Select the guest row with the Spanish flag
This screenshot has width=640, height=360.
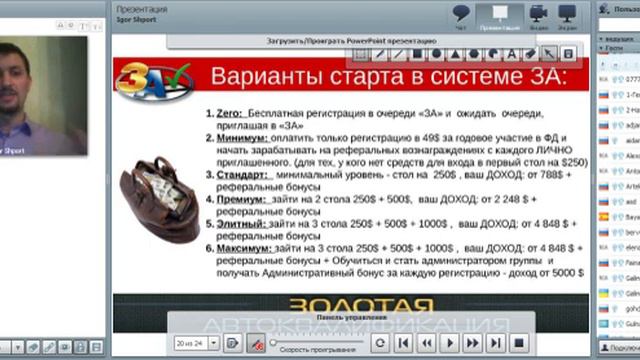(619, 217)
